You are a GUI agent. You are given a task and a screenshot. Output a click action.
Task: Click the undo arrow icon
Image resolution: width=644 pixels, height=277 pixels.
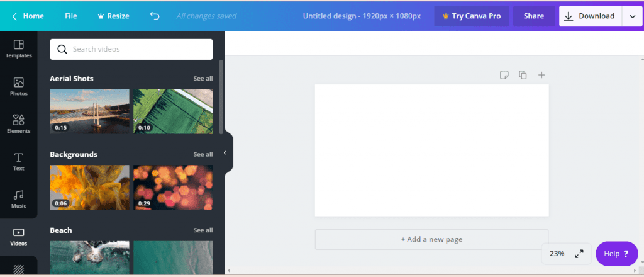155,16
